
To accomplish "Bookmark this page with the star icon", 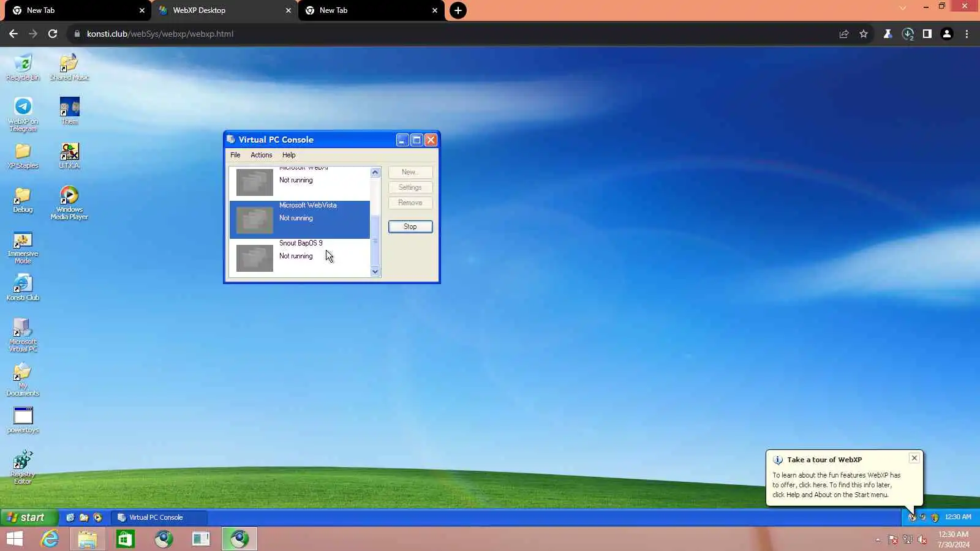I will (x=864, y=34).
